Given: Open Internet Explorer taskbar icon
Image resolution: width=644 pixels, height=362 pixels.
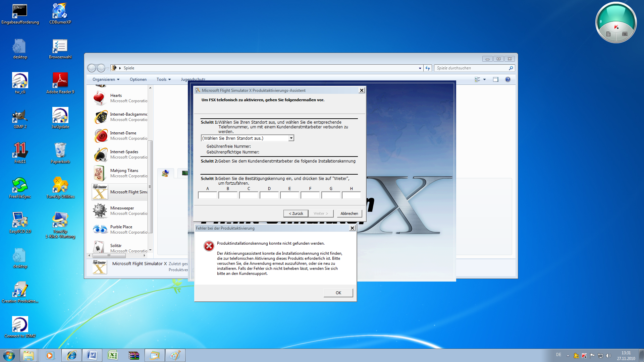Looking at the screenshot, I should [71, 355].
